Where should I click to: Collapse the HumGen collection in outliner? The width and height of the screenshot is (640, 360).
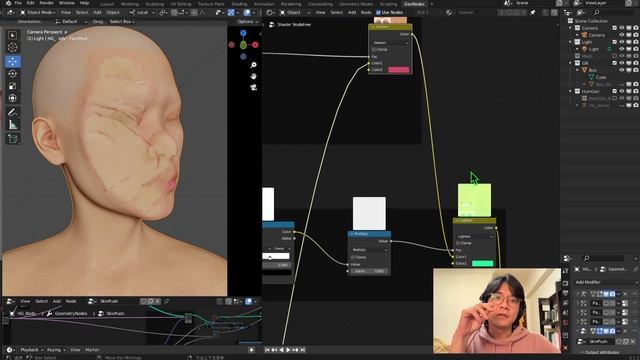pyautogui.click(x=571, y=91)
